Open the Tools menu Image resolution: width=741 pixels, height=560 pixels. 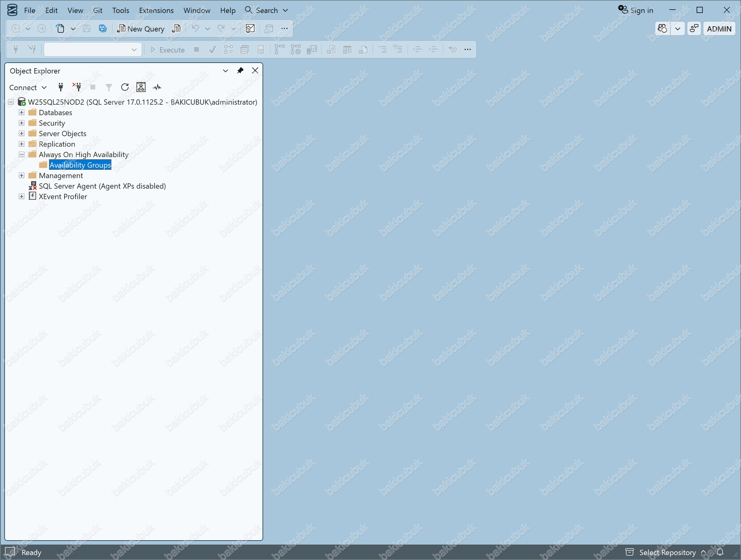coord(121,10)
